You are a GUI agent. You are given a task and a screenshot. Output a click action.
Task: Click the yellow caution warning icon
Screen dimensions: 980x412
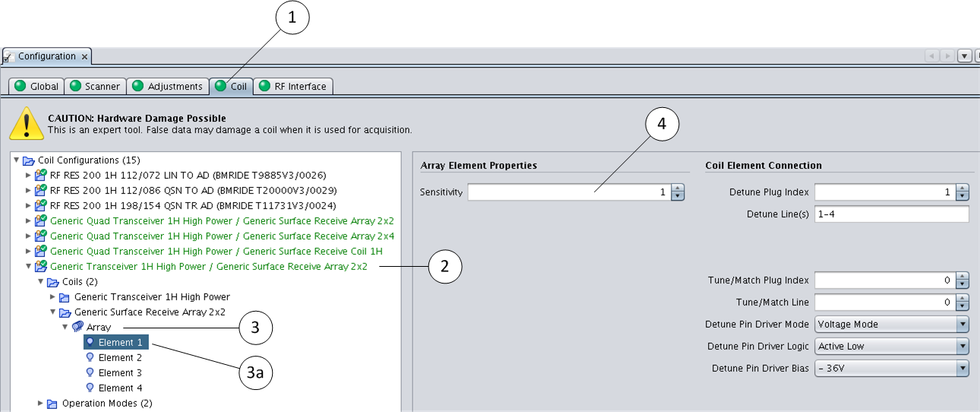26,123
